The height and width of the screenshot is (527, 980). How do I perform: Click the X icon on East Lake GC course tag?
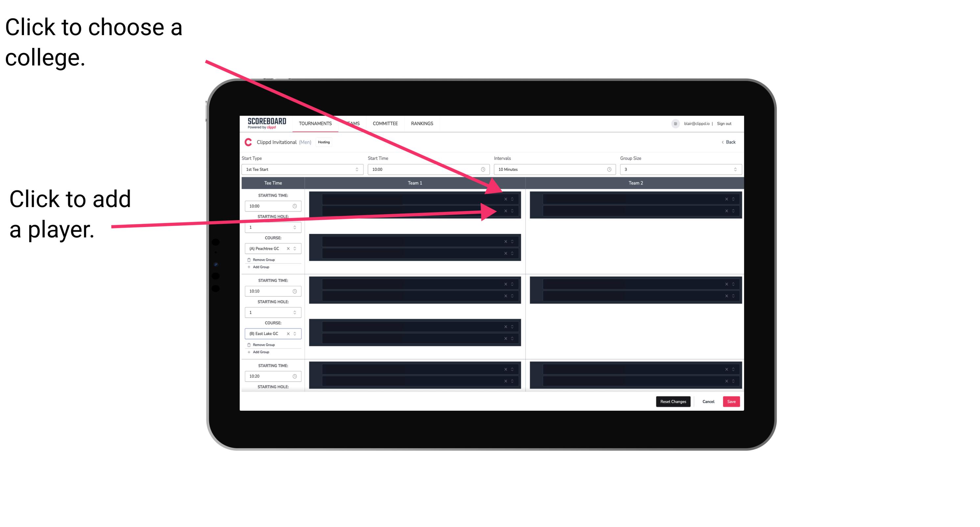pos(291,333)
